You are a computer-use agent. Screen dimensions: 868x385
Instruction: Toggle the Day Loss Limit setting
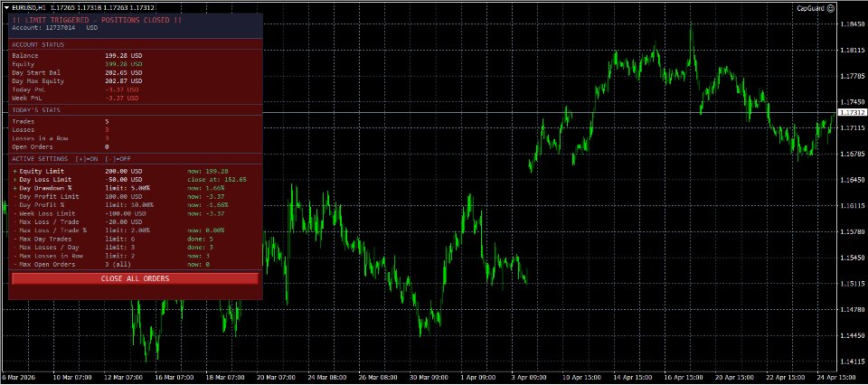coord(15,180)
